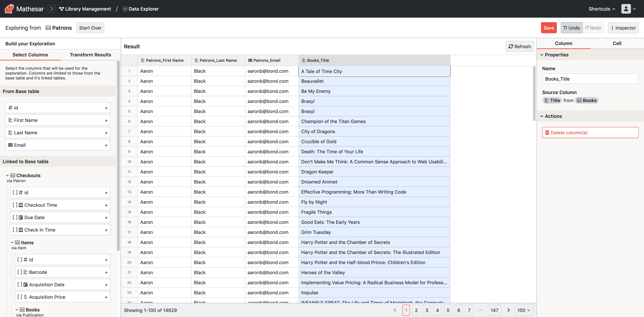Select cell 'Fragile Things'

[x=374, y=212]
